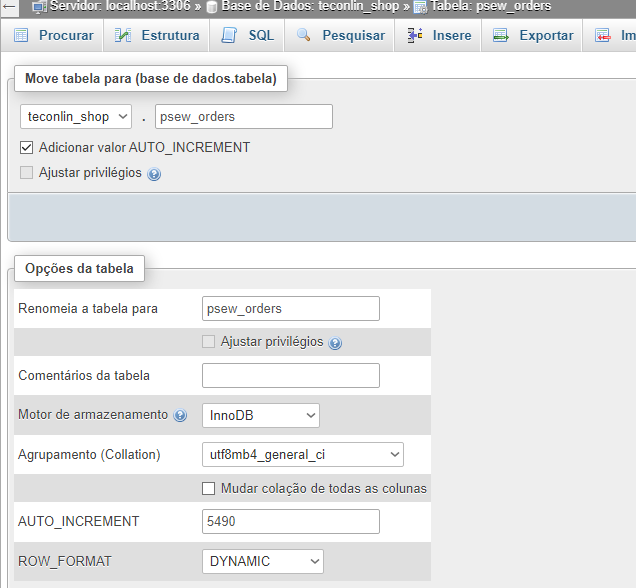This screenshot has width=636, height=588.
Task: Click the 'Opções da tabela' heading
Action: pyautogui.click(x=80, y=268)
